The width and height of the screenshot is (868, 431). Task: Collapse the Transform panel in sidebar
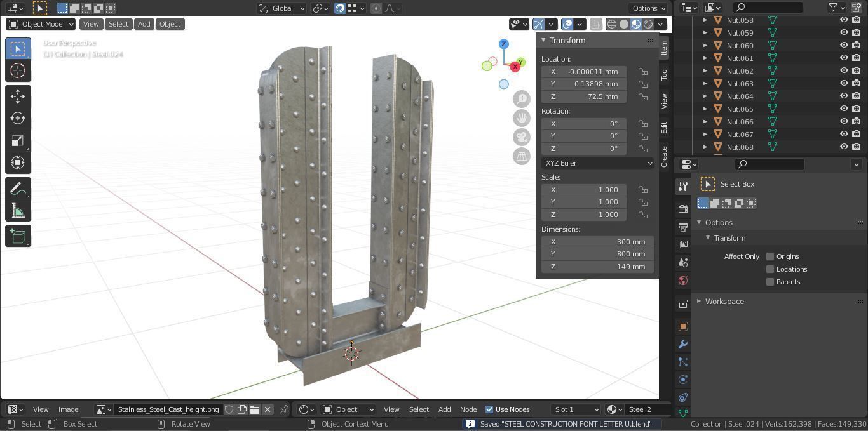point(543,41)
